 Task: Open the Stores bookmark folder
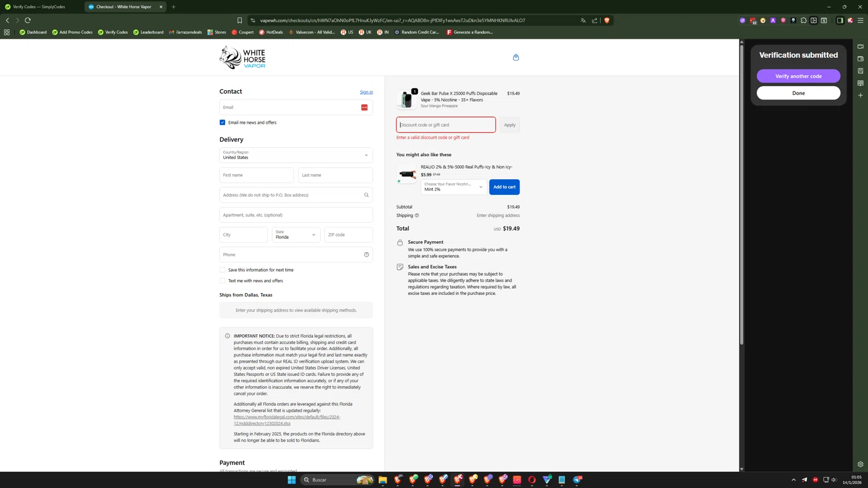[217, 32]
